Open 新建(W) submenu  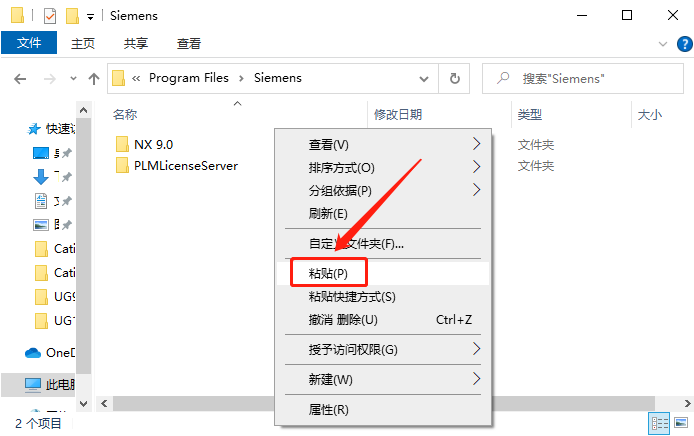(383, 379)
